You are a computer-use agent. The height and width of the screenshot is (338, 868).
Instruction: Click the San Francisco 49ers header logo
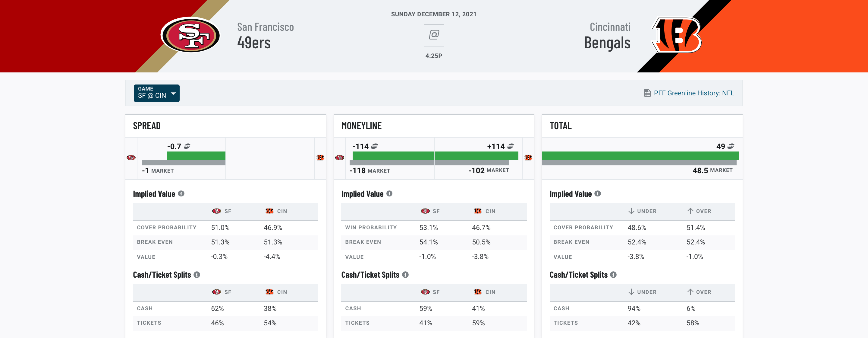tap(190, 35)
